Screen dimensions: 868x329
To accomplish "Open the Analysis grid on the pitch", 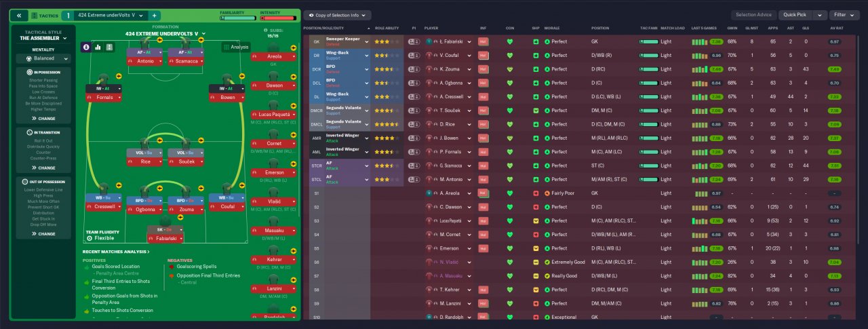I will coord(235,47).
